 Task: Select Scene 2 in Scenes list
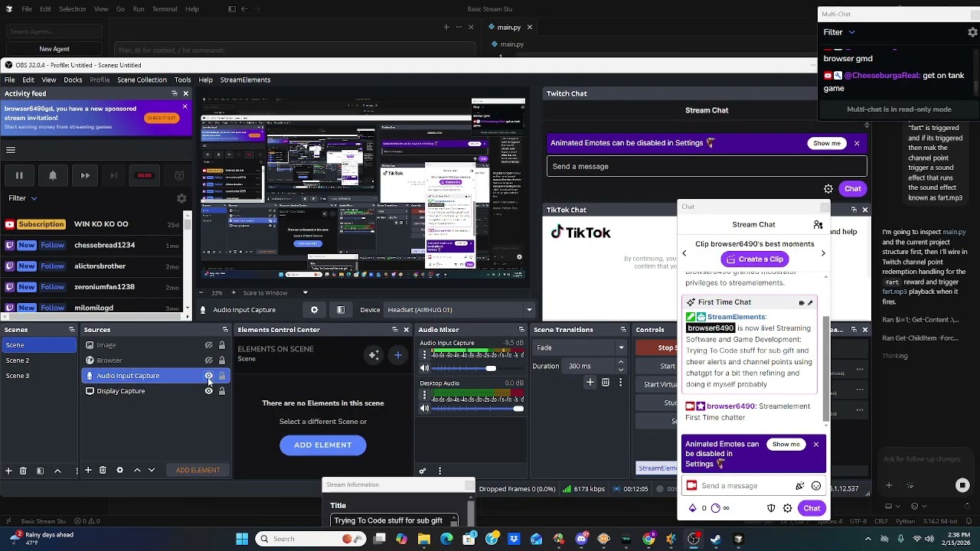40,360
